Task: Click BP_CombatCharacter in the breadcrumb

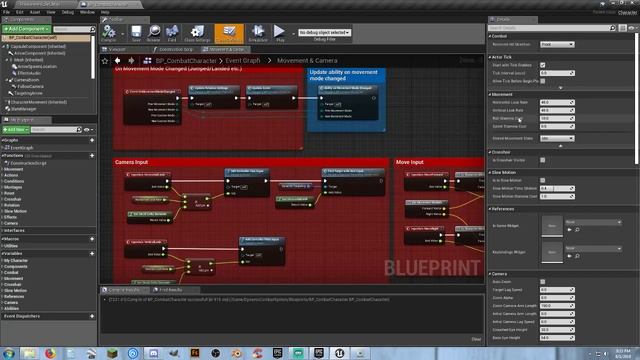Action: tap(186, 60)
